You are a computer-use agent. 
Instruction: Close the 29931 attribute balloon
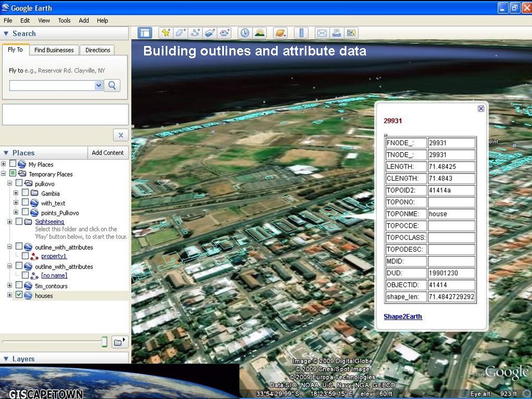coord(481,109)
